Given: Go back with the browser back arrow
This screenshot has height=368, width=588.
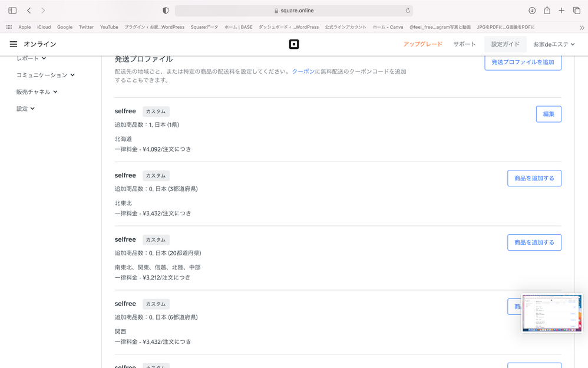Looking at the screenshot, I should click(29, 11).
